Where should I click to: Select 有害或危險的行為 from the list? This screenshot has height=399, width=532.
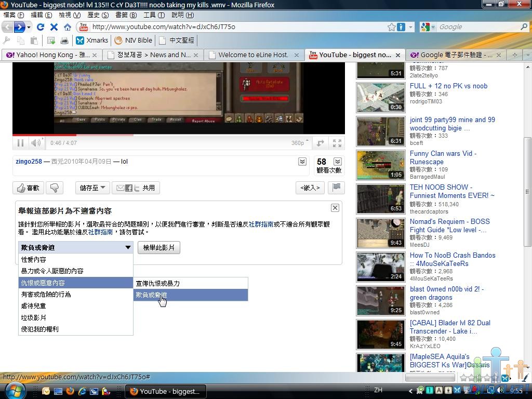coord(76,295)
